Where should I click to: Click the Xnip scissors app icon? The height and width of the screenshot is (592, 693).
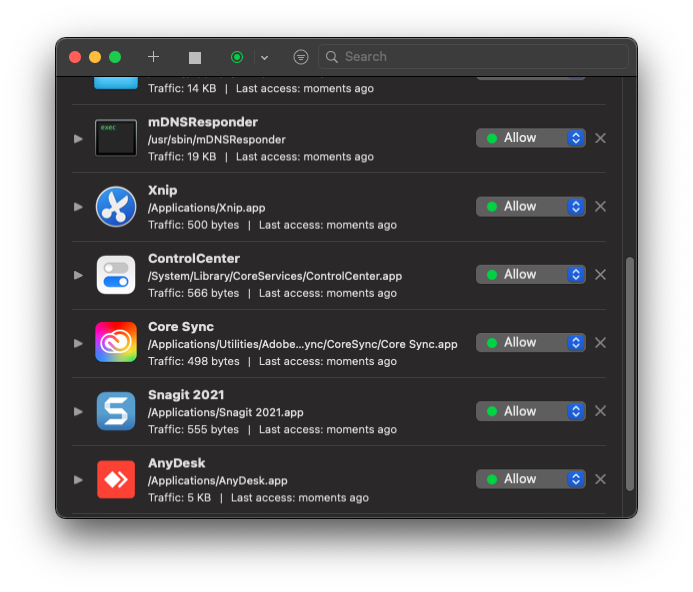(116, 206)
